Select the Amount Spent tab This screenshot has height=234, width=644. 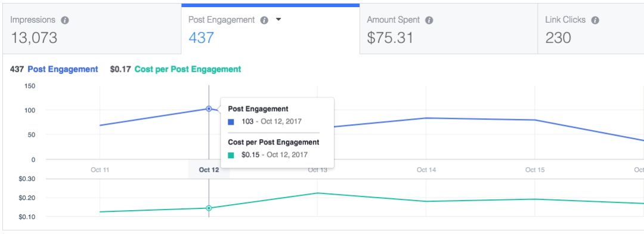[x=448, y=29]
